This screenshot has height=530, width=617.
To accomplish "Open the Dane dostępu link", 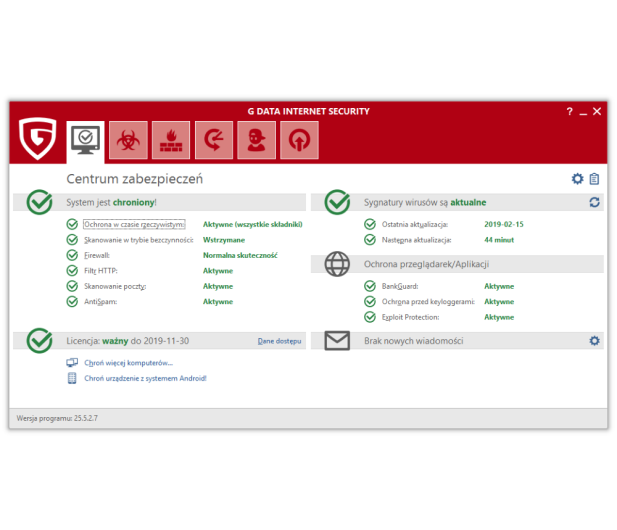I will pyautogui.click(x=279, y=341).
